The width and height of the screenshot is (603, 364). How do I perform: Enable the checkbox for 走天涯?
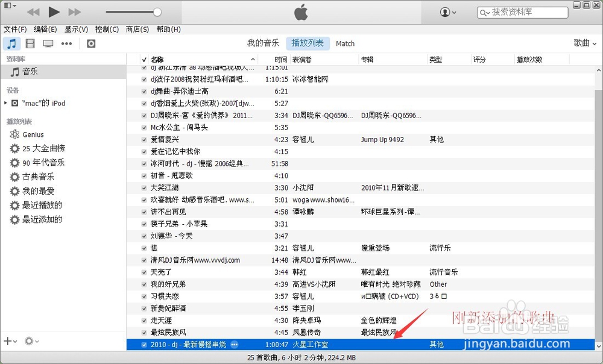click(144, 320)
